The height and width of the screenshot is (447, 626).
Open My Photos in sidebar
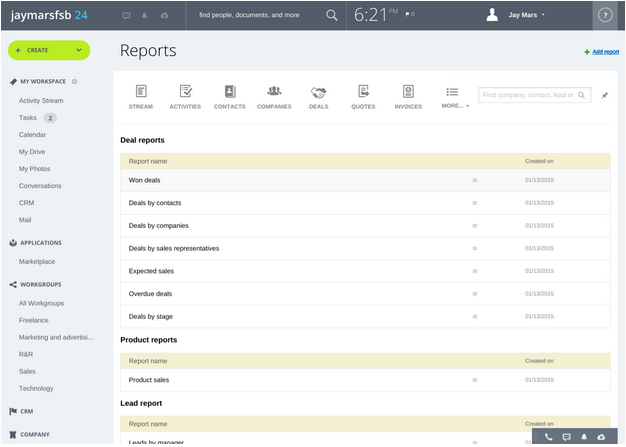point(34,169)
